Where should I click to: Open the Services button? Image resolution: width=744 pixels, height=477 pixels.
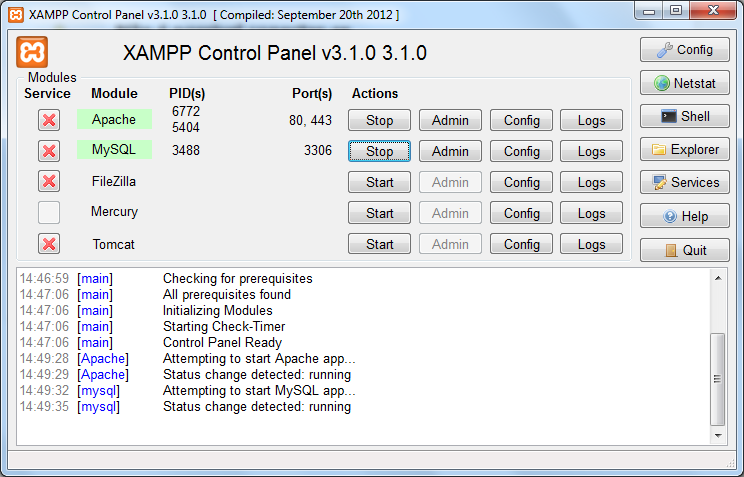pos(684,182)
